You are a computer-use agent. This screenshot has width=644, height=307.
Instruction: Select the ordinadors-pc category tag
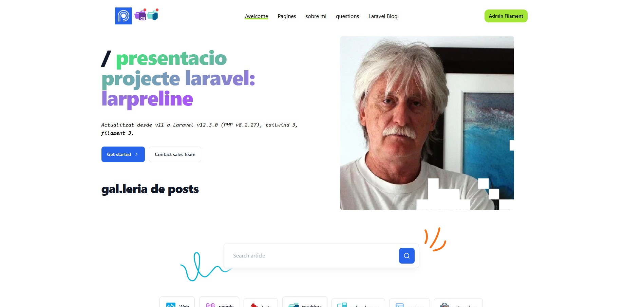point(358,303)
